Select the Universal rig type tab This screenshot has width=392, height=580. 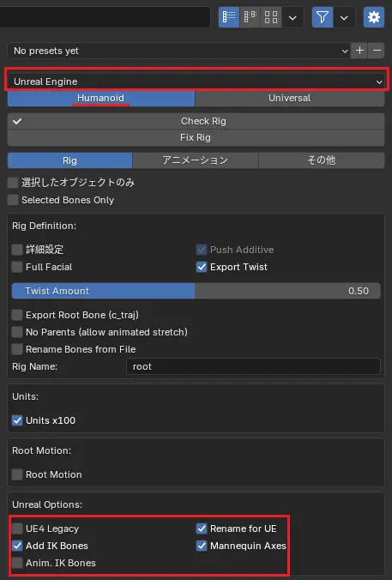pyautogui.click(x=290, y=98)
